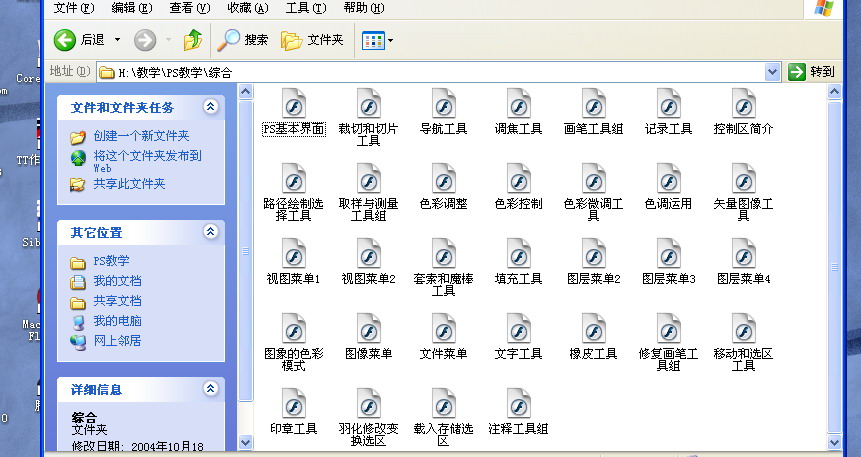
Task: Open the 文件(F) menu
Action: coord(74,8)
